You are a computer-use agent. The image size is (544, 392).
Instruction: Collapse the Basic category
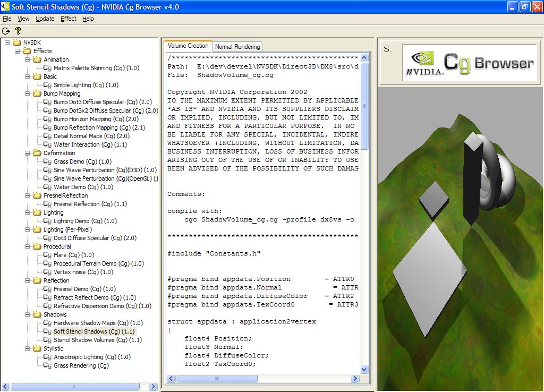(28, 76)
